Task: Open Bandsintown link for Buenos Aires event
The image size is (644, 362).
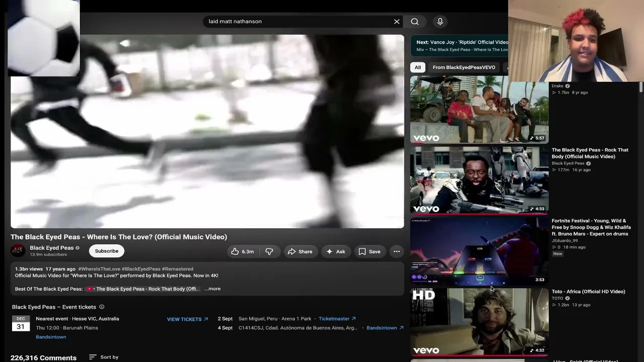Action: pos(385,328)
